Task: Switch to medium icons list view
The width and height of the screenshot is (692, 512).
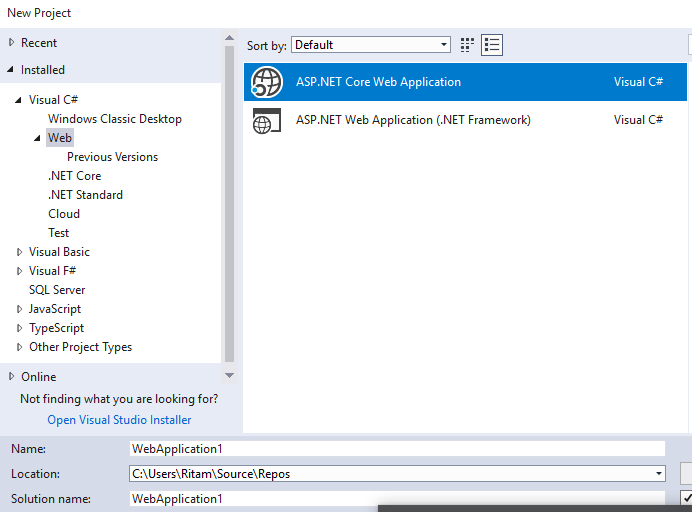Action: tap(491, 45)
